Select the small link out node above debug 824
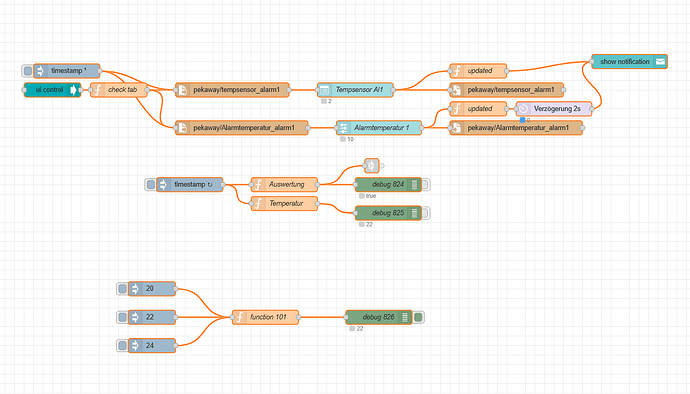The image size is (690, 394). [x=372, y=166]
